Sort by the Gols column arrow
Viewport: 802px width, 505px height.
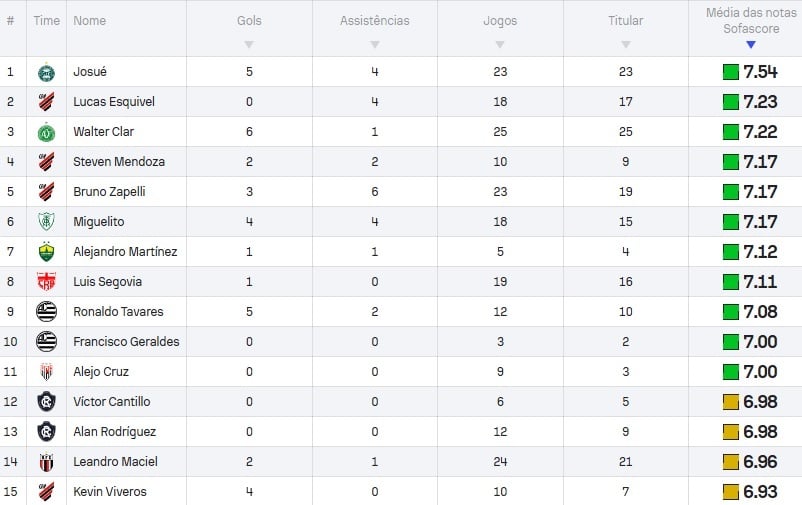coord(249,45)
